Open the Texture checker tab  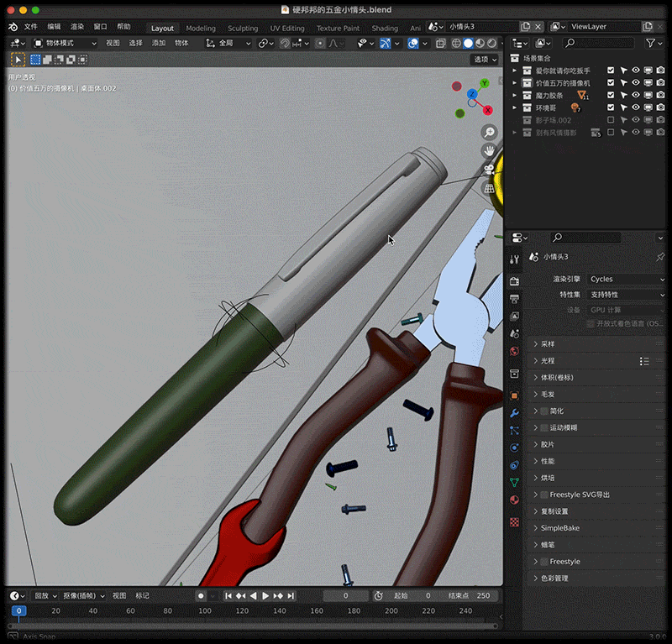pos(515,522)
